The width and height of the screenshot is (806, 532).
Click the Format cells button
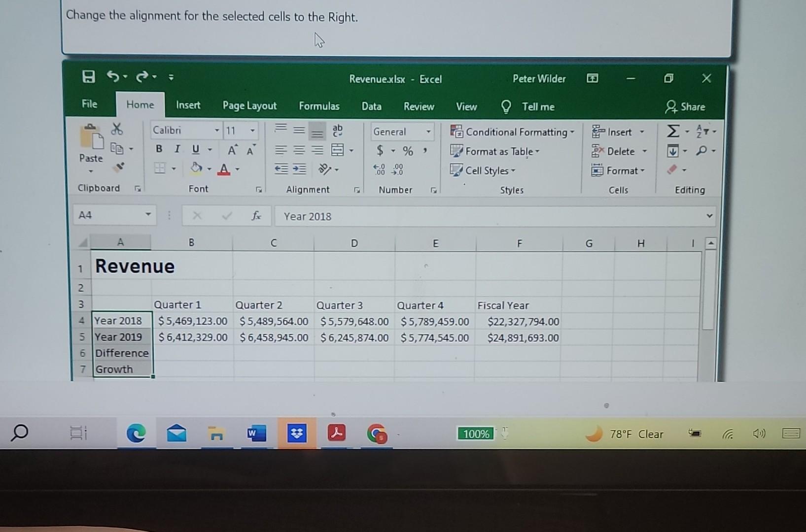click(618, 170)
